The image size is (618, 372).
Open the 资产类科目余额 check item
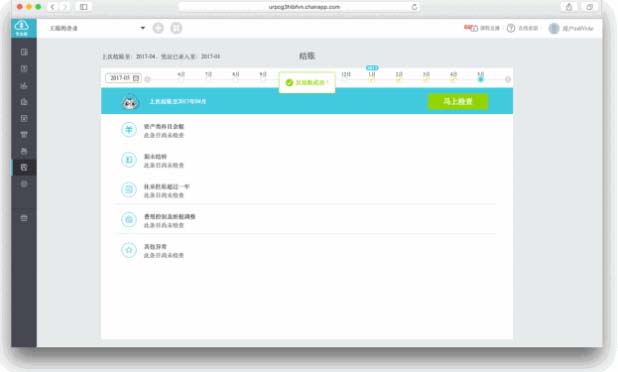pos(164,126)
